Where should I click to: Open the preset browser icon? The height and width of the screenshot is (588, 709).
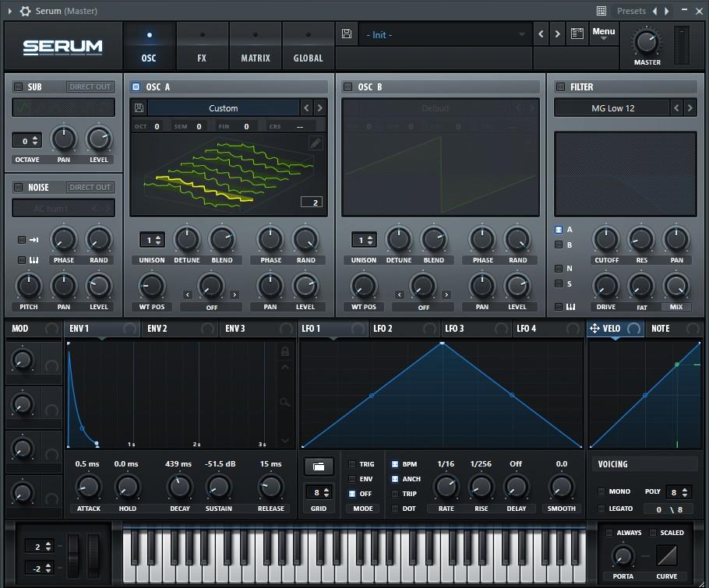[577, 33]
